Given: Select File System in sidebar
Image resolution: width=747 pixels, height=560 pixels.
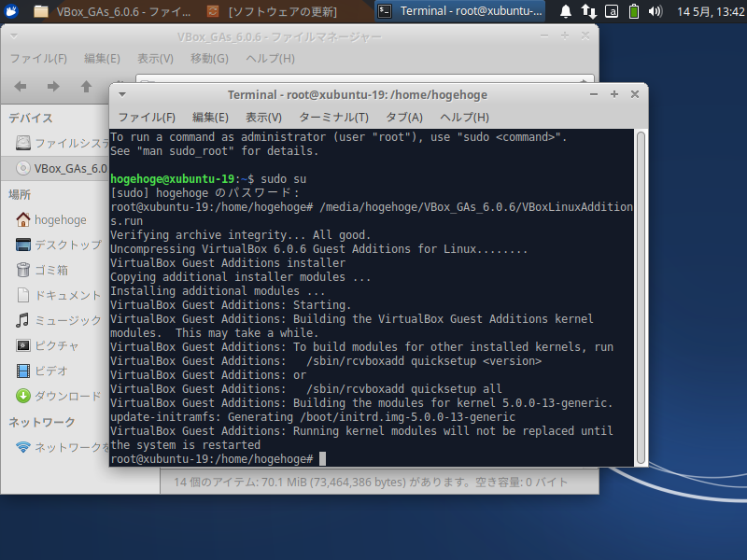Looking at the screenshot, I should pos(62,143).
